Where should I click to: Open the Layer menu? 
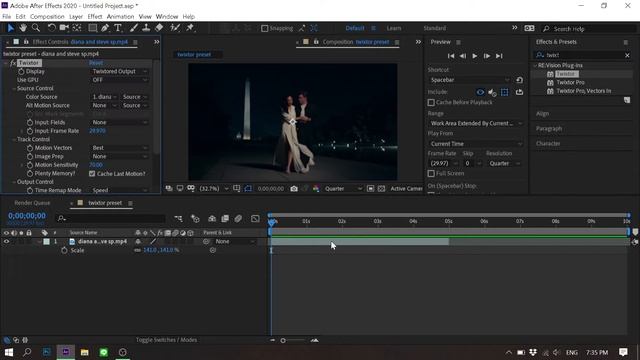click(x=76, y=17)
